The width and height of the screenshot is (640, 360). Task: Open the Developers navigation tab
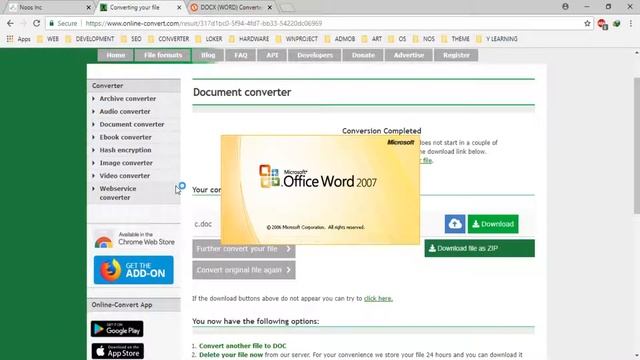point(315,55)
